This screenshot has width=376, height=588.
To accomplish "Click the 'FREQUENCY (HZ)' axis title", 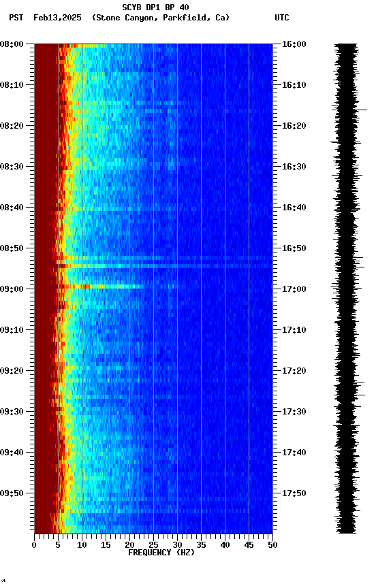I will 161,553.
